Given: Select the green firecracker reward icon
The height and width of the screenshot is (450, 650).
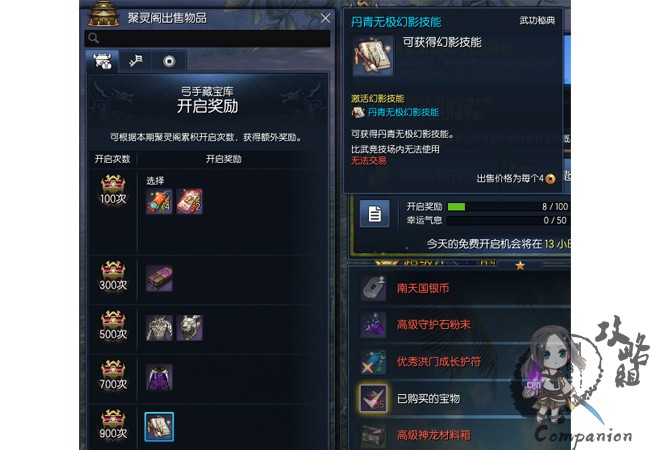Looking at the screenshot, I should coord(159,201).
